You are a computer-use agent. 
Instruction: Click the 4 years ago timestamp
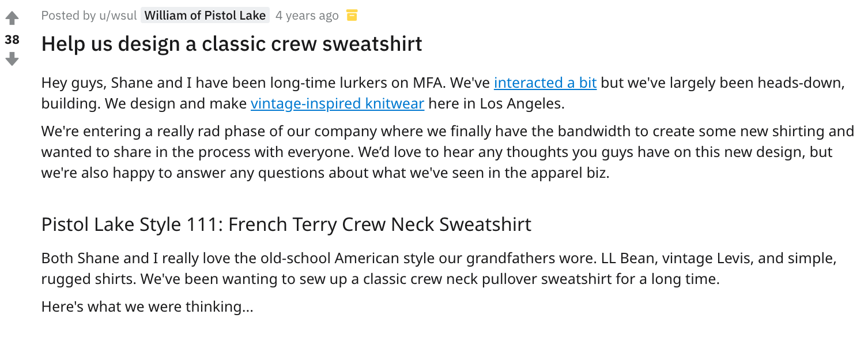pos(307,16)
